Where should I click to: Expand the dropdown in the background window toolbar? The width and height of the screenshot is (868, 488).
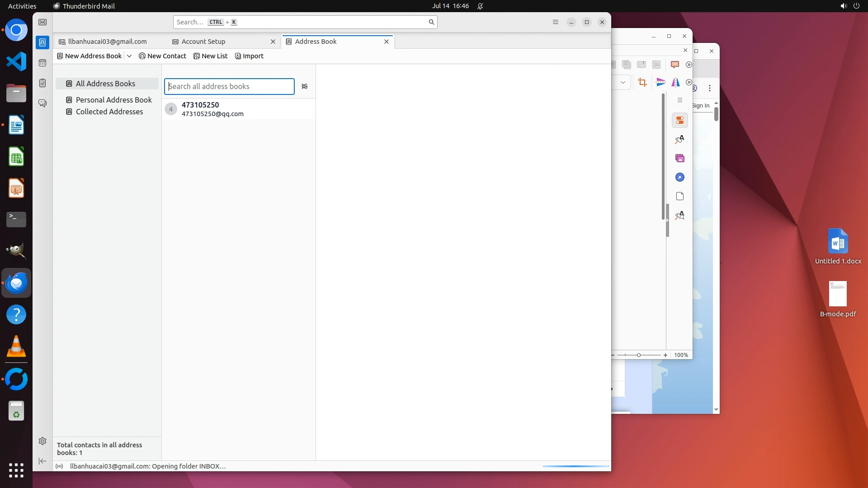[623, 82]
